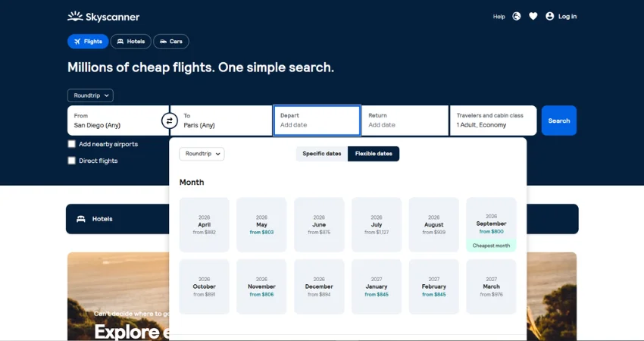Choose October 2026 month card
644x341 pixels.
click(204, 286)
